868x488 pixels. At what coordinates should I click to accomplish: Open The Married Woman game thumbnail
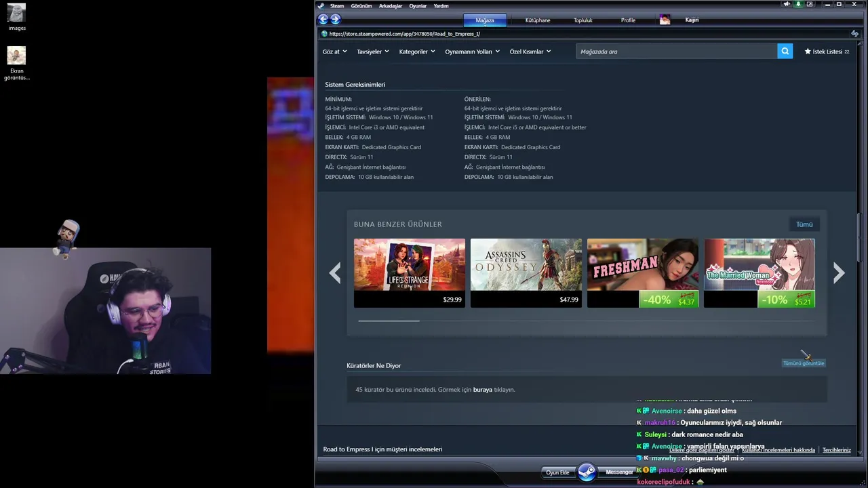point(759,264)
